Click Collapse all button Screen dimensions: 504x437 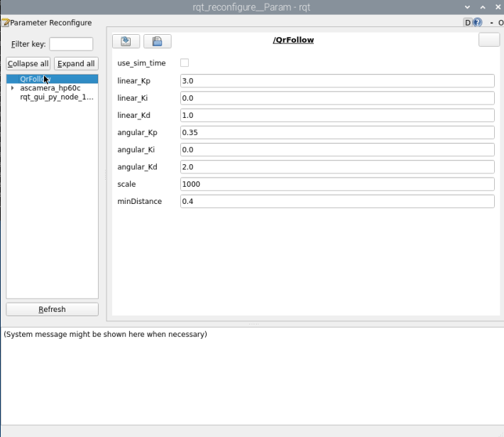(28, 63)
